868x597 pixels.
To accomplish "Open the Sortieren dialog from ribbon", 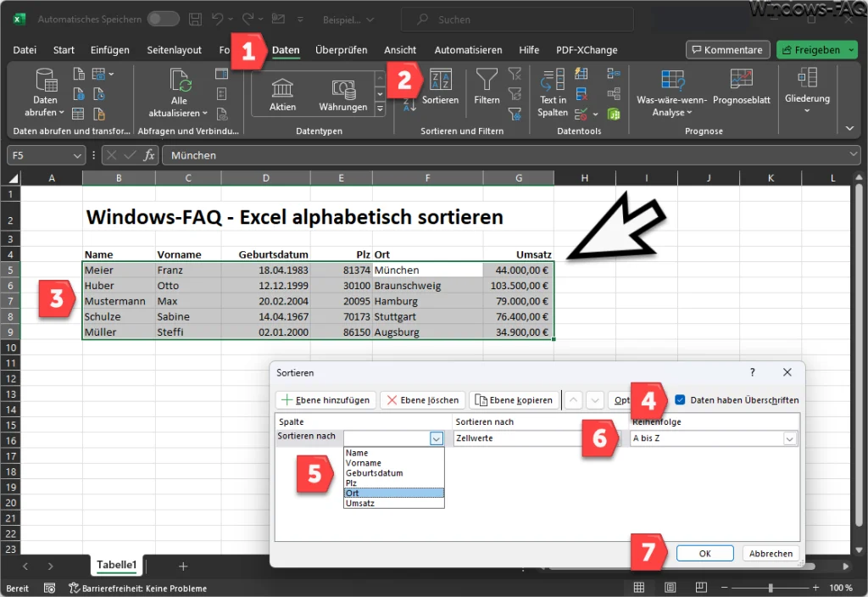I will (441, 86).
